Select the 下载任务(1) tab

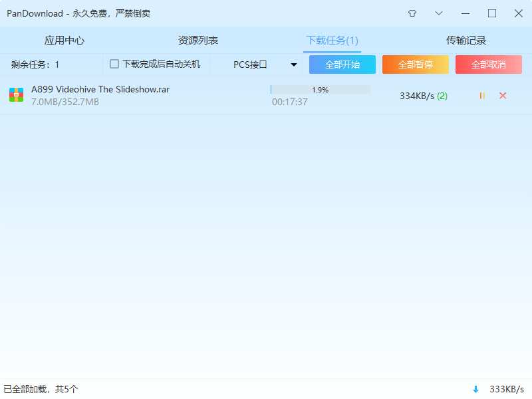click(332, 41)
